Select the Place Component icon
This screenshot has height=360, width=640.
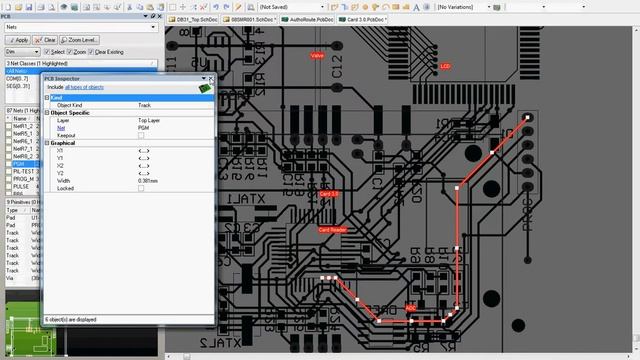point(427,7)
